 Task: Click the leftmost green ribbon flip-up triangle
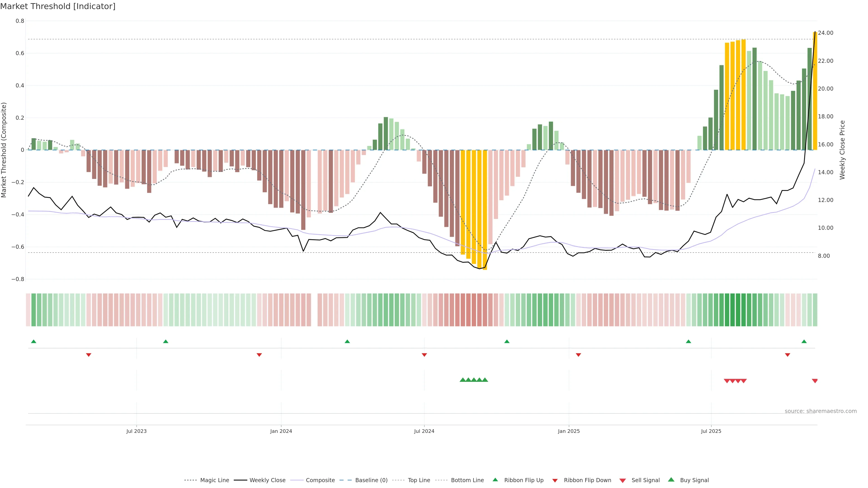(33, 342)
